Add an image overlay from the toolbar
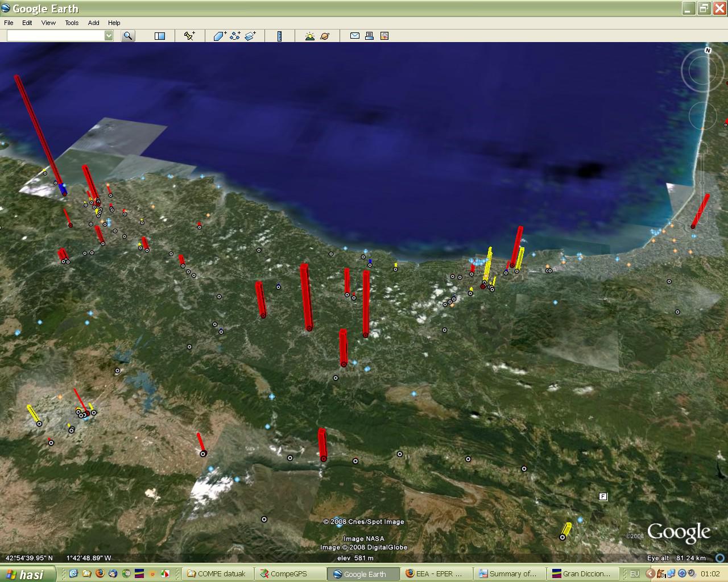 250,36
